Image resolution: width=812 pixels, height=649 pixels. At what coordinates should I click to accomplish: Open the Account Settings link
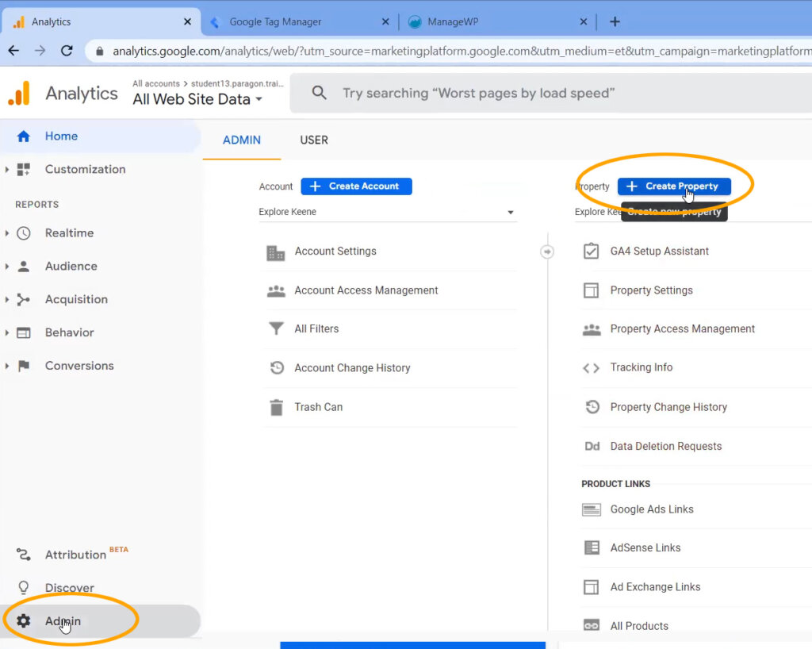(x=335, y=252)
